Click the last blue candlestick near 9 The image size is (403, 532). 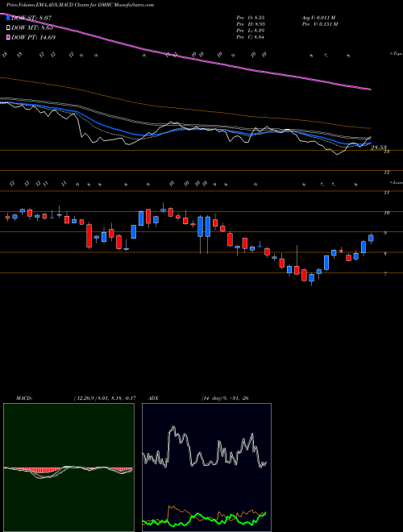click(x=371, y=238)
